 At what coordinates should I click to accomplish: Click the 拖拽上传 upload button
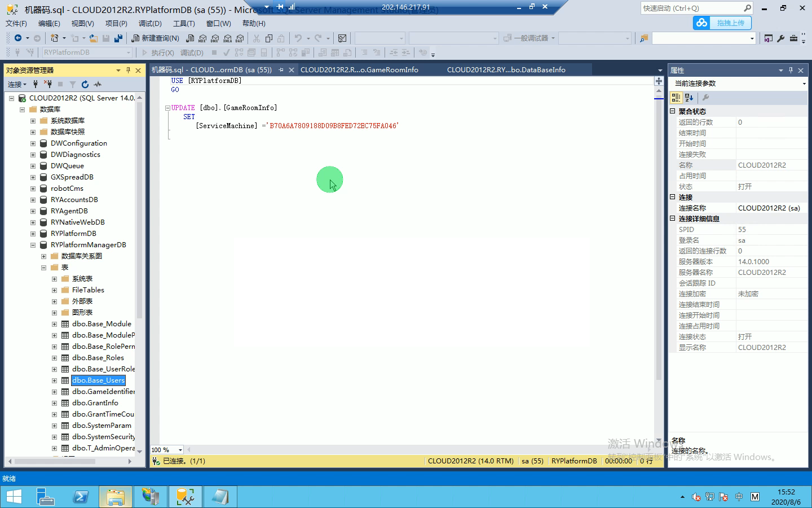pos(722,23)
